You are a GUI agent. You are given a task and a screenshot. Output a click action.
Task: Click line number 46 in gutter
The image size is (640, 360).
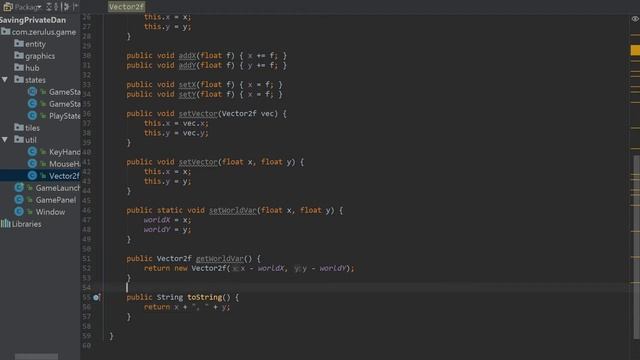tap(87, 210)
